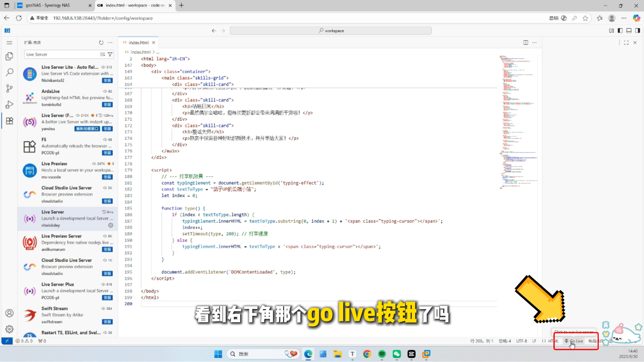
Task: Click the split editor right icon
Action: pyautogui.click(x=526, y=43)
